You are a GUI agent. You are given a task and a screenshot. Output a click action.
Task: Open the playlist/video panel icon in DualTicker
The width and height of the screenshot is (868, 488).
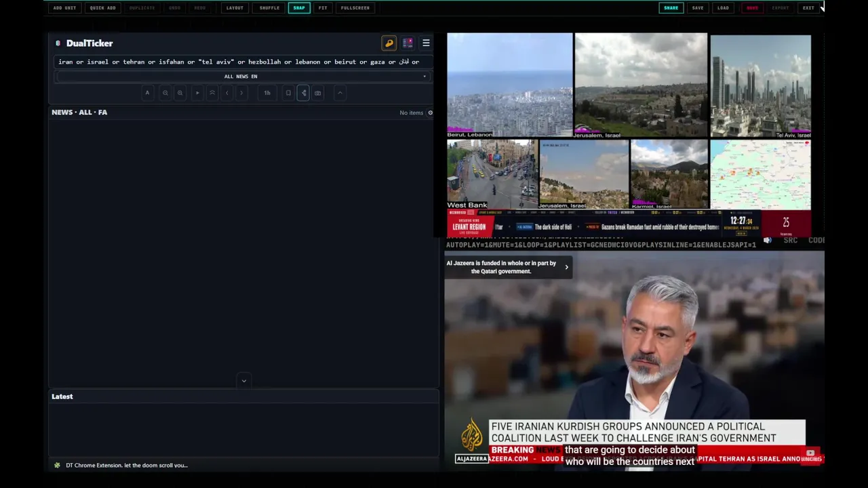[x=408, y=43]
